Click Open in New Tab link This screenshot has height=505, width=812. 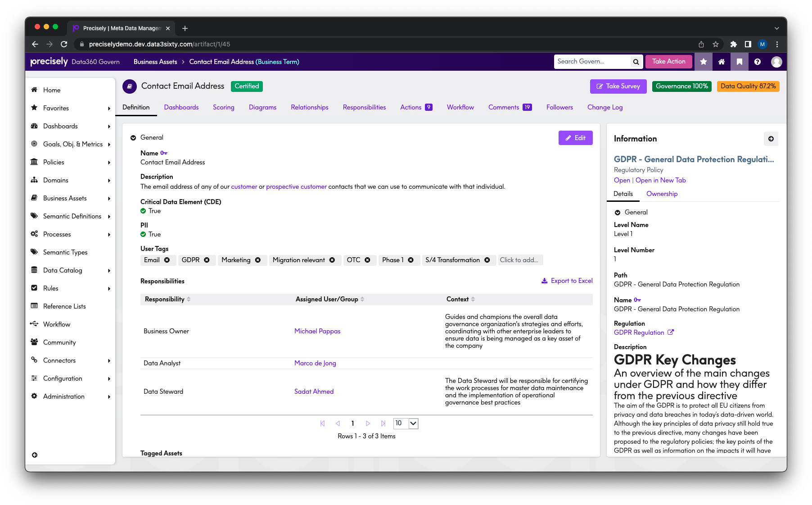[660, 180]
